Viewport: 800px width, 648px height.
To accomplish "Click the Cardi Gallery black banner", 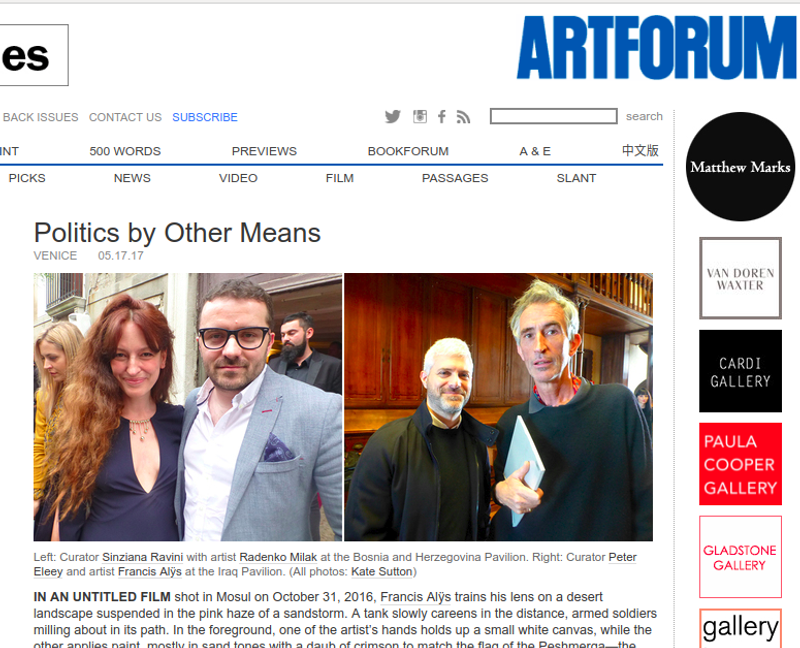I will coord(740,371).
